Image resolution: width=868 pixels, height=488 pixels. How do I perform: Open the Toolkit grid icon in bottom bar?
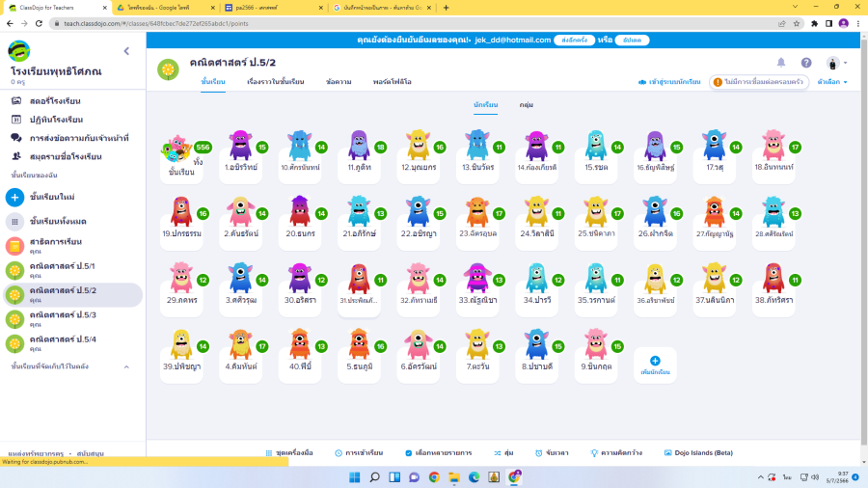pyautogui.click(x=269, y=453)
